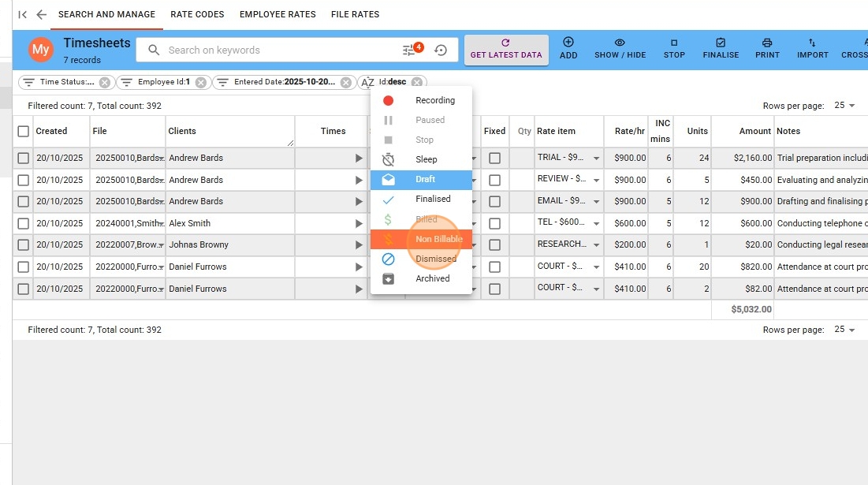Click Import in the toolbar

coord(813,48)
